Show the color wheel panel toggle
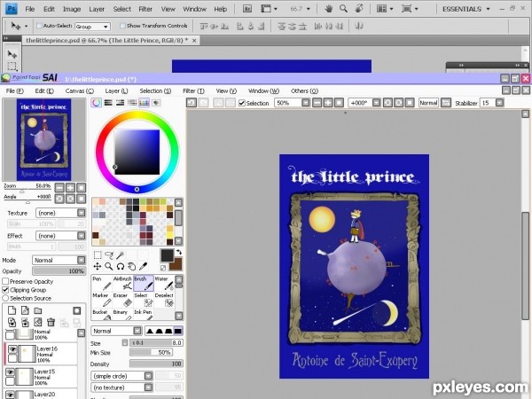This screenshot has height=399, width=532. point(96,103)
